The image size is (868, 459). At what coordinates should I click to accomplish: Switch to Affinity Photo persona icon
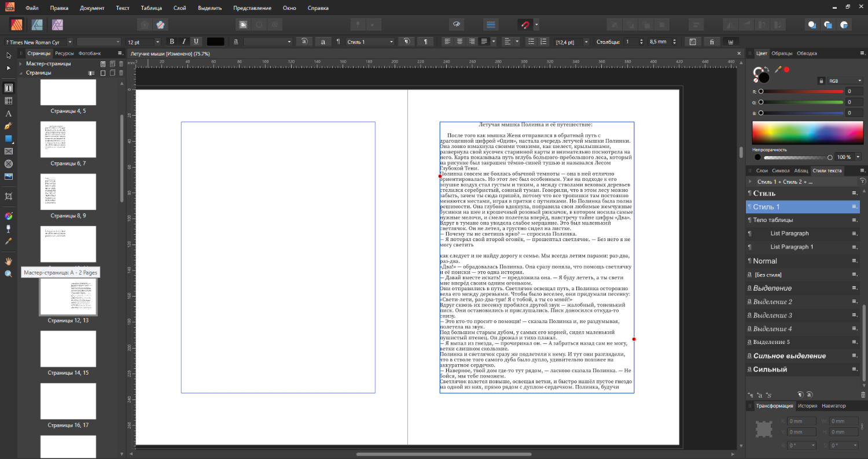[57, 25]
